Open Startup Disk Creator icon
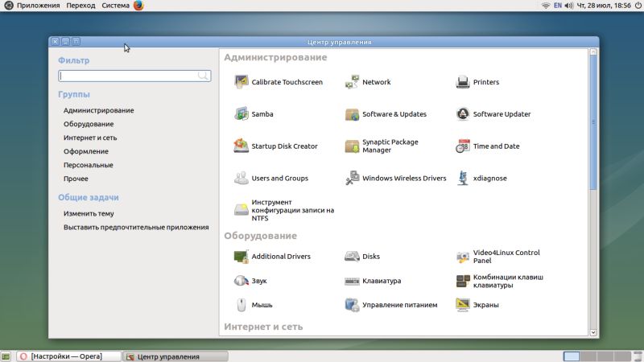 pyautogui.click(x=241, y=146)
